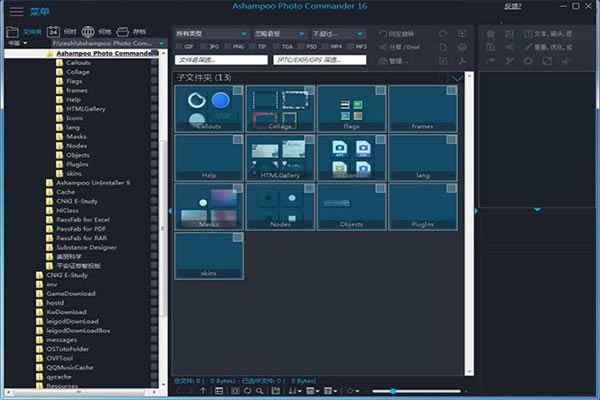
Task: Click the text, arrows tools button
Action: [x=548, y=34]
